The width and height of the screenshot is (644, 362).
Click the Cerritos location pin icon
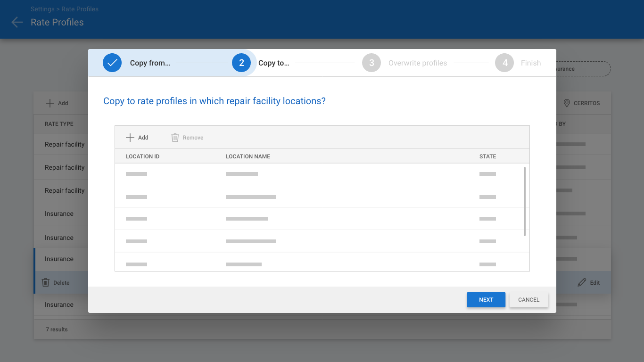click(567, 103)
